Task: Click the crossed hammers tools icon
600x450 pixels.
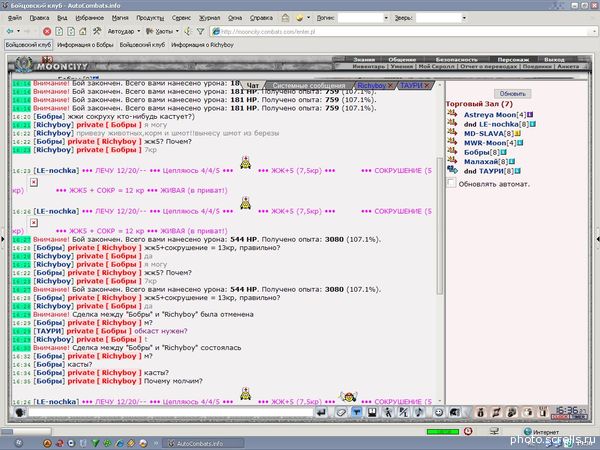Action: pyautogui.click(x=96, y=31)
